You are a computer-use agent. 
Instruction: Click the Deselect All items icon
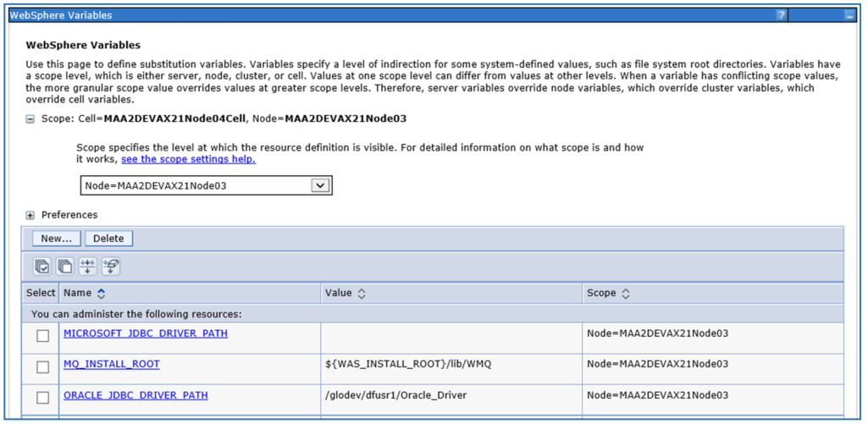coord(65,267)
